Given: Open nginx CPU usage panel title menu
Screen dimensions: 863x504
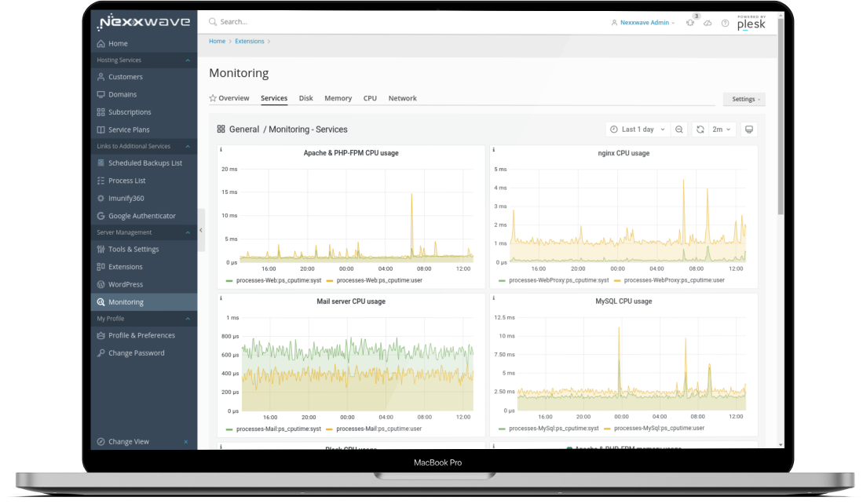Looking at the screenshot, I should (x=623, y=153).
